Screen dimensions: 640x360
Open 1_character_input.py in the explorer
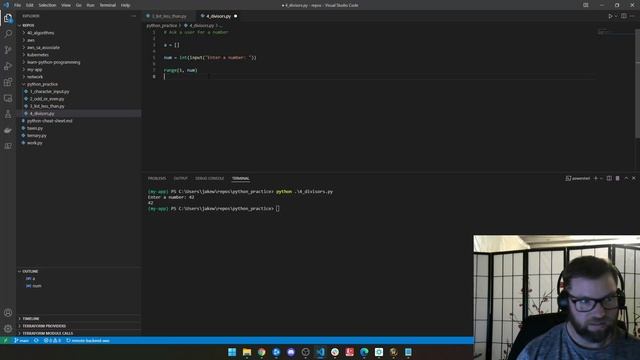pos(49,91)
